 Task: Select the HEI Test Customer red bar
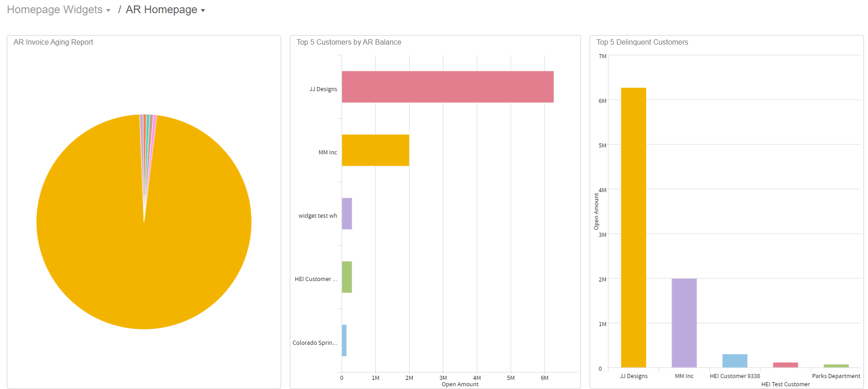[785, 365]
